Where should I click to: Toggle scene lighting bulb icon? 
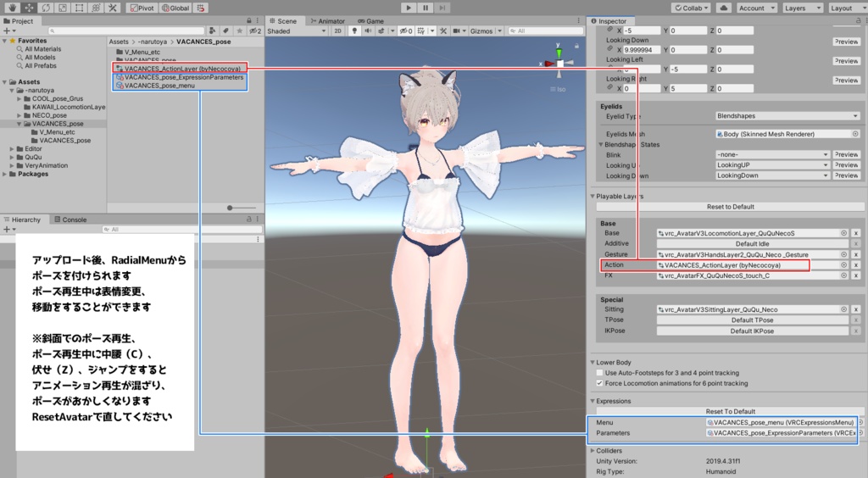(354, 31)
